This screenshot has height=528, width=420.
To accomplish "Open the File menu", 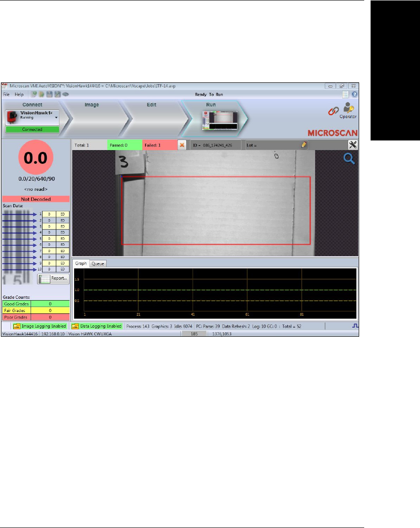I will pyautogui.click(x=6, y=95).
